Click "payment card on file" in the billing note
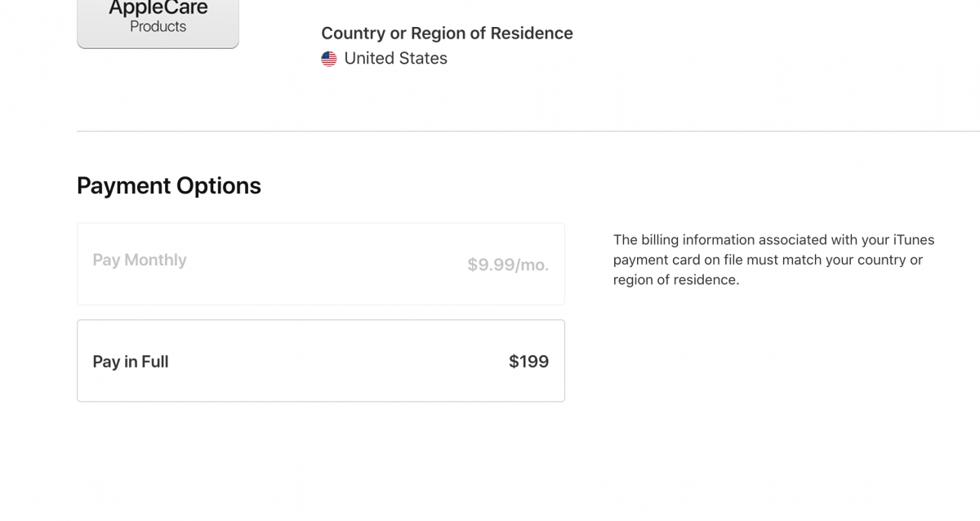The image size is (980, 521). (677, 260)
